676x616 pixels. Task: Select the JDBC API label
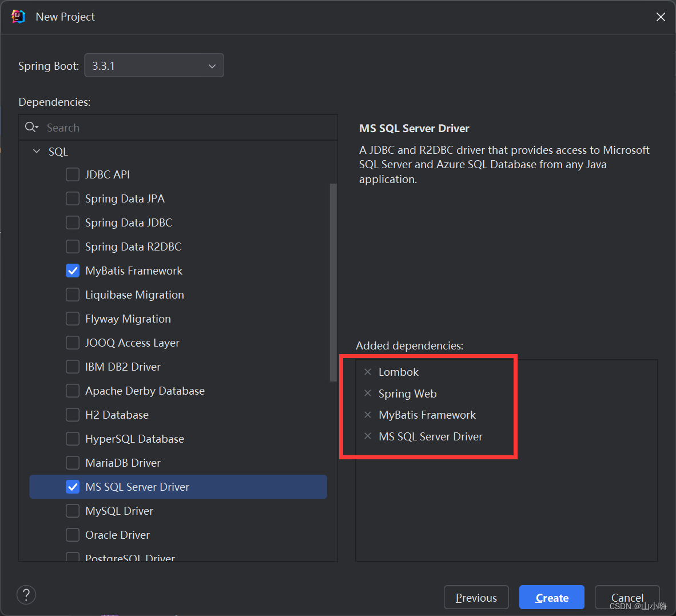pyautogui.click(x=108, y=174)
